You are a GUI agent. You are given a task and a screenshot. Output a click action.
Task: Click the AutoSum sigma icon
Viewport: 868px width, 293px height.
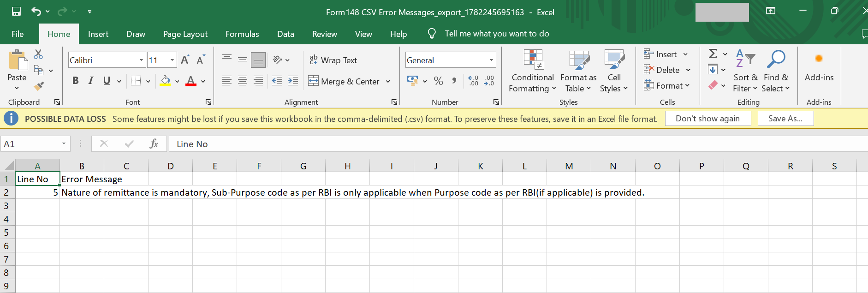(713, 54)
